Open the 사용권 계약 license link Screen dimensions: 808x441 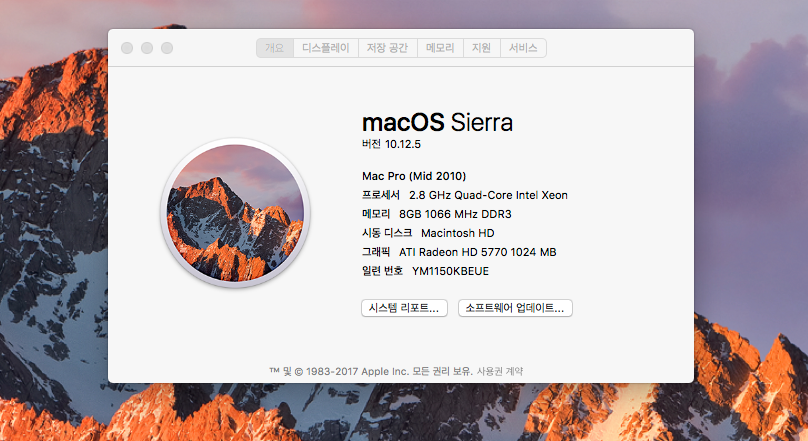pos(499,371)
